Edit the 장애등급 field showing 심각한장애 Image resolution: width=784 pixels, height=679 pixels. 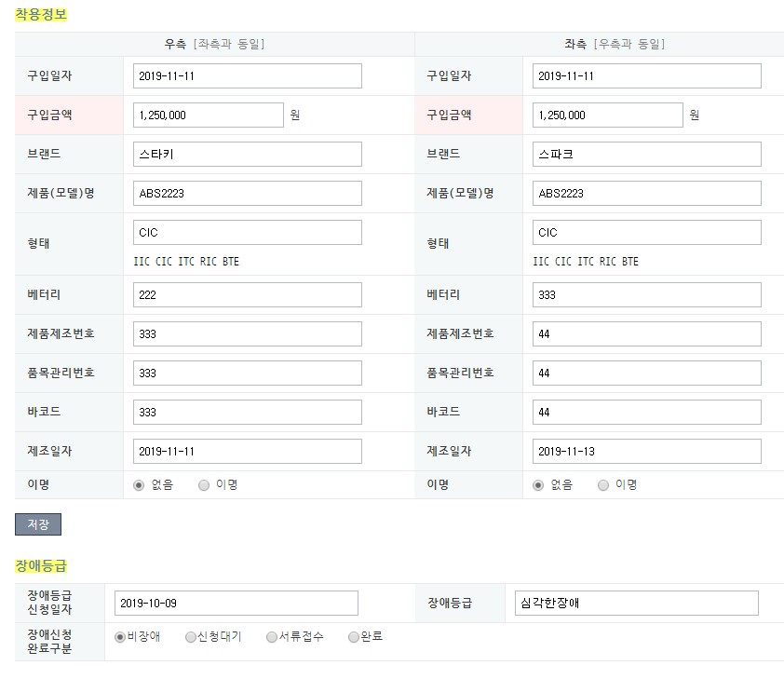tap(636, 604)
